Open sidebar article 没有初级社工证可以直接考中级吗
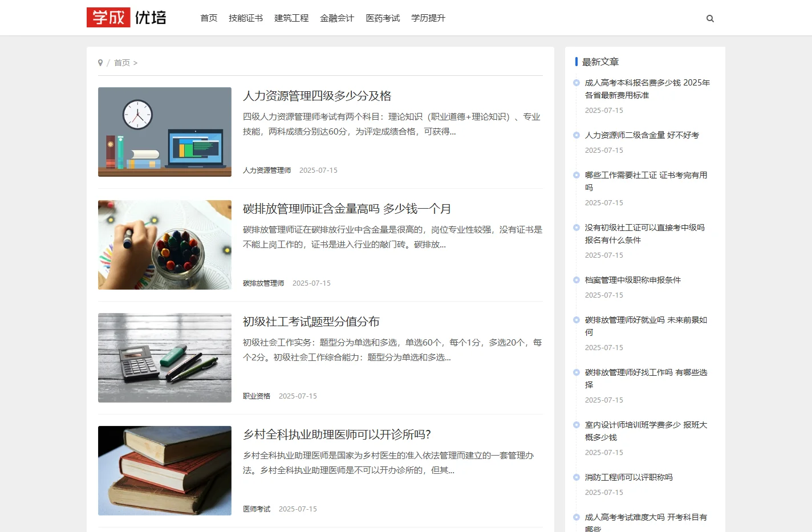812x532 pixels. [645, 234]
